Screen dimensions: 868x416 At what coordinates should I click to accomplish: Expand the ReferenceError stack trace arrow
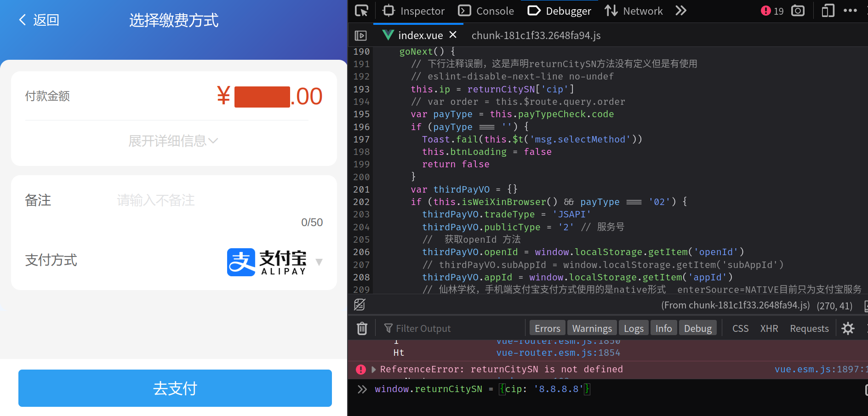click(x=373, y=369)
